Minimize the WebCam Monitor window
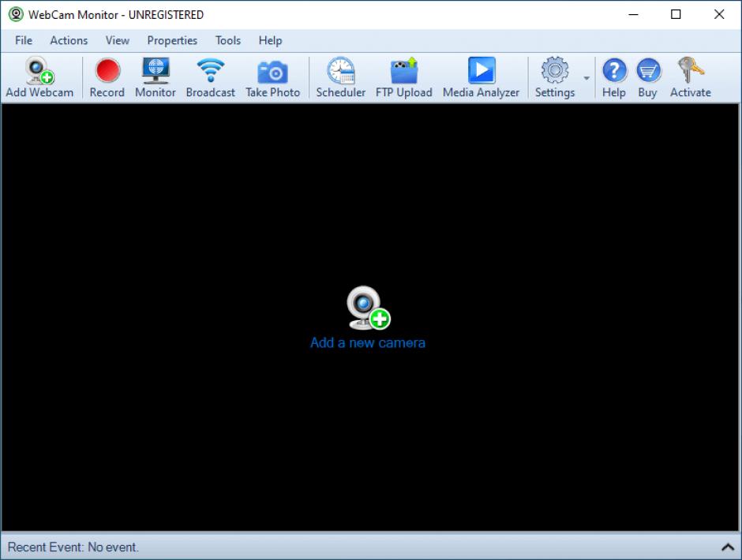Screen dimensions: 742x560 [x=633, y=15]
